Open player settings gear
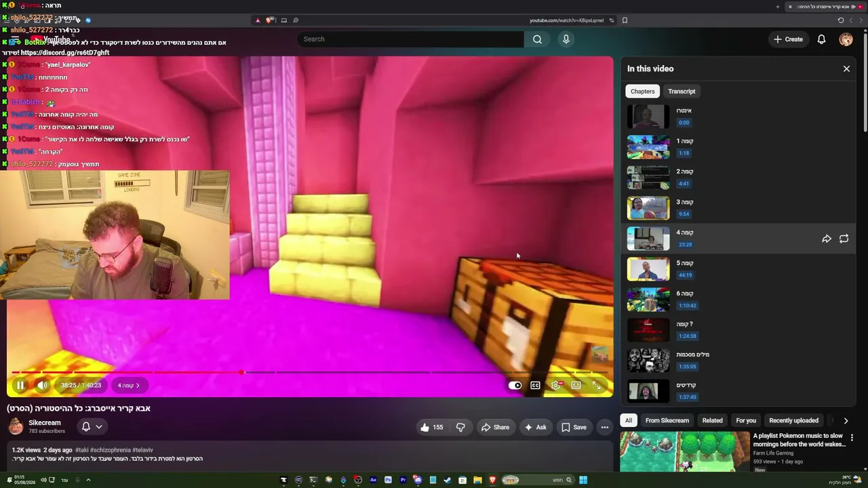The height and width of the screenshot is (488, 868). click(x=556, y=386)
